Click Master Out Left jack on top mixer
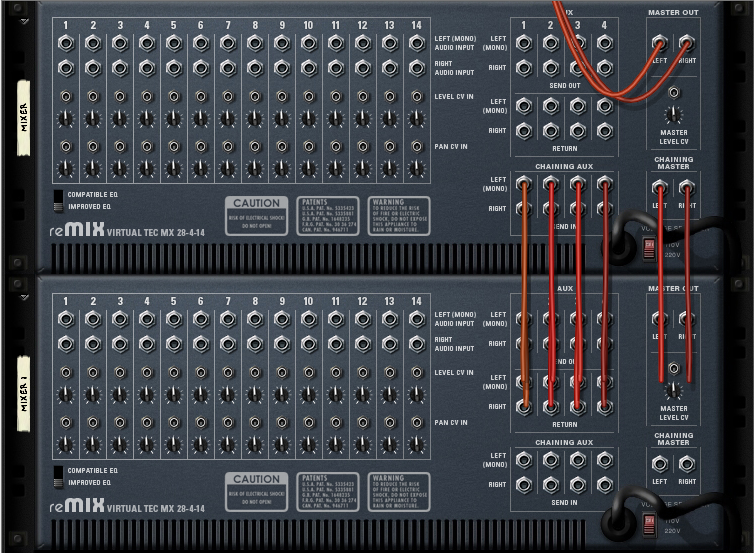754x553 pixels. click(x=659, y=44)
